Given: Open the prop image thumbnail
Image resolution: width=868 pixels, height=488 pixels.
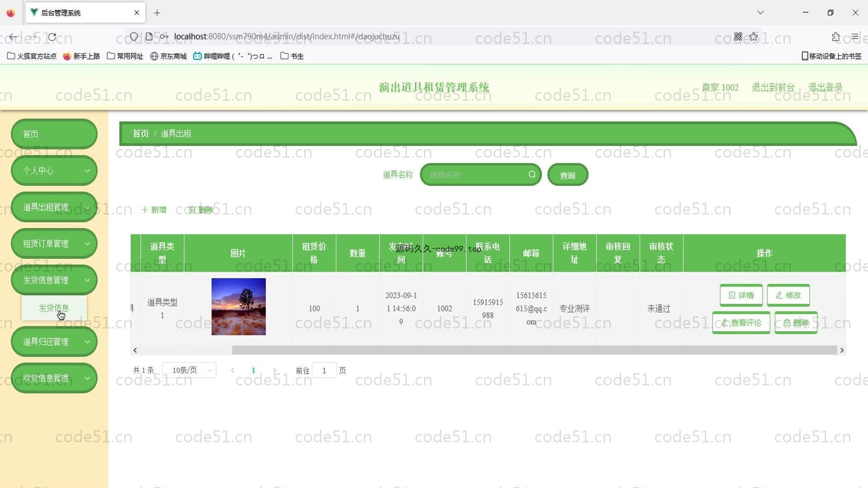Looking at the screenshot, I should click(x=239, y=306).
